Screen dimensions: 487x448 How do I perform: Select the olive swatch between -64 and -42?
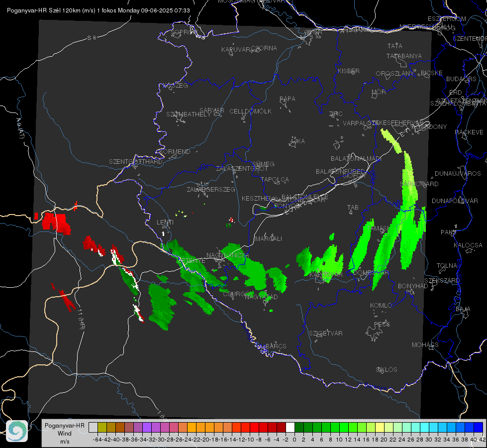pyautogui.click(x=102, y=428)
